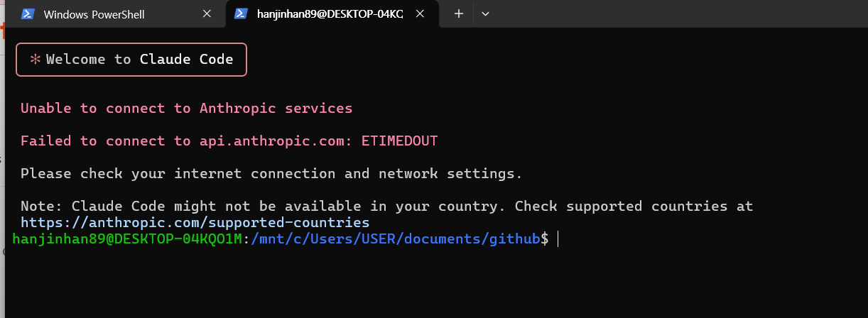Click 'Unable to connect to Anthropic services' text
Viewport: 868px width, 318px height.
pos(187,109)
